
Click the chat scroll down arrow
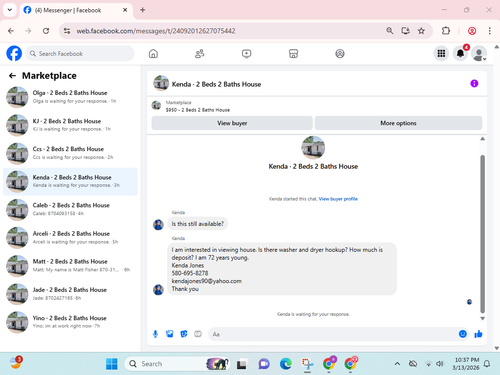(482, 318)
